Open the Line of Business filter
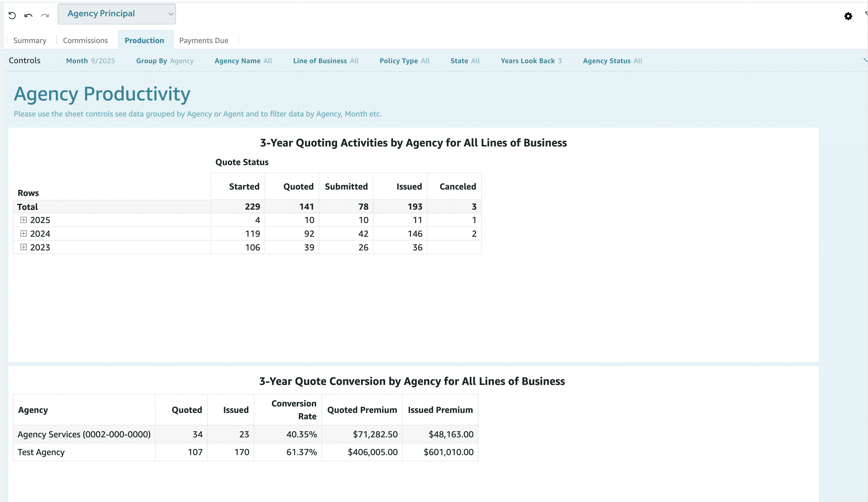The width and height of the screenshot is (868, 502). [x=326, y=61]
